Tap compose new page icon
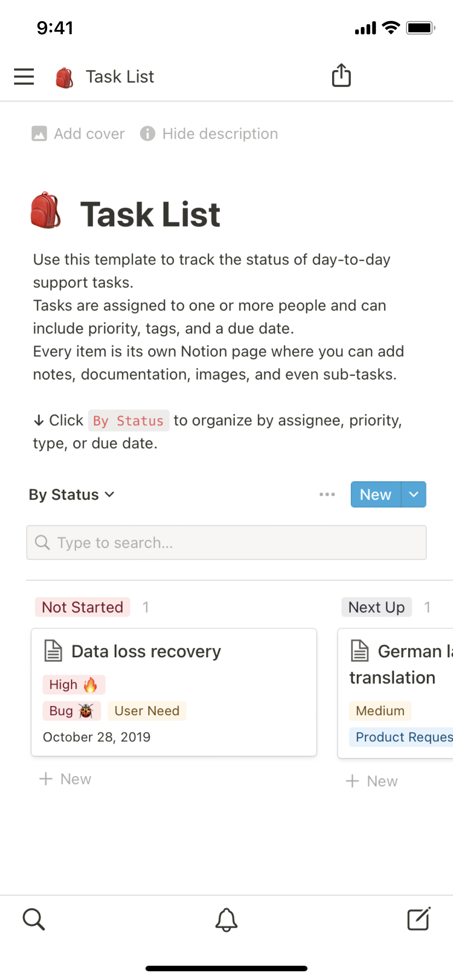453x980 pixels. pos(419,919)
